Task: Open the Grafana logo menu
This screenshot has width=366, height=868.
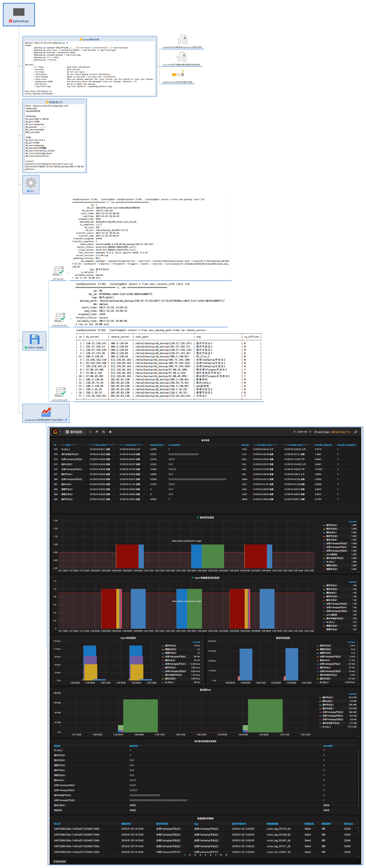Action: coord(56,432)
